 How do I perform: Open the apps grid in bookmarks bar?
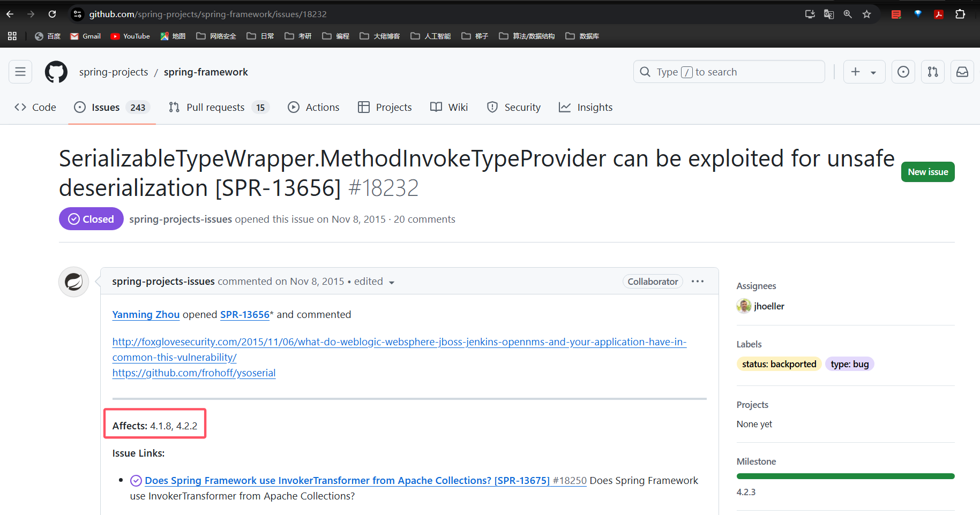coord(12,36)
